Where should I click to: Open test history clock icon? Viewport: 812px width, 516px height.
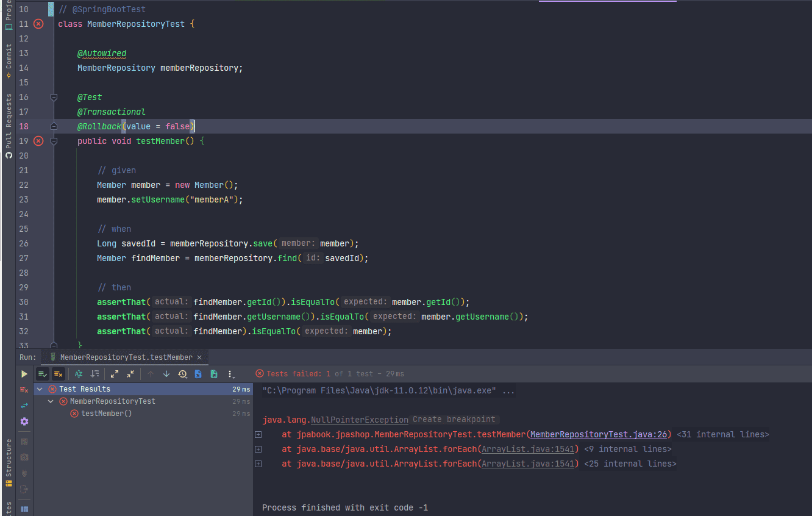182,374
